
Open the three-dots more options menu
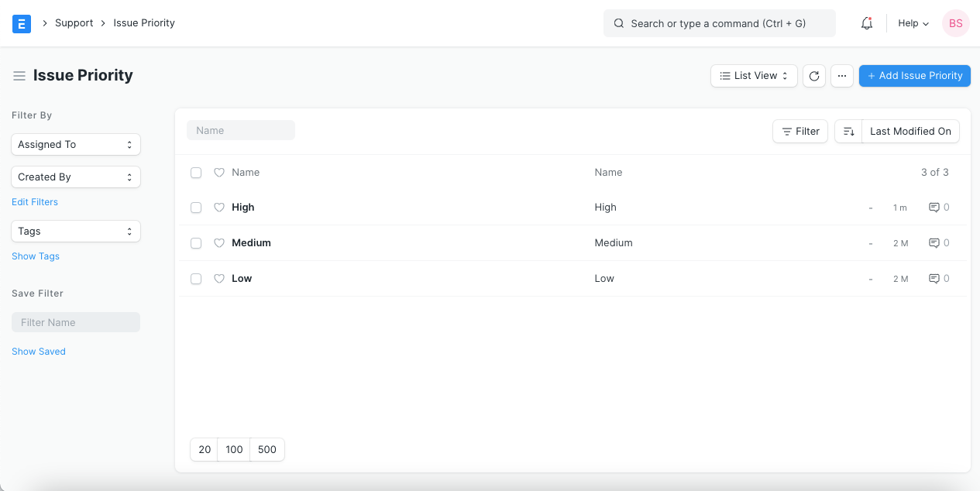[842, 76]
